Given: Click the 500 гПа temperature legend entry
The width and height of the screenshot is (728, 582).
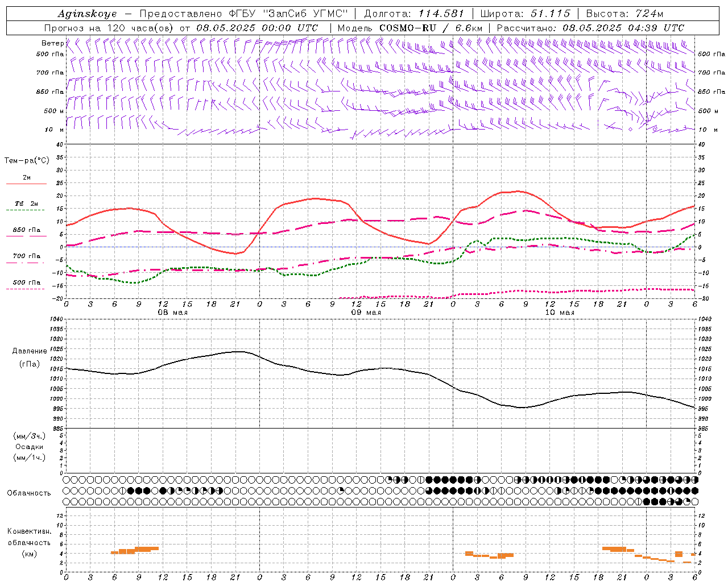Looking at the screenshot, I should pyautogui.click(x=27, y=282).
